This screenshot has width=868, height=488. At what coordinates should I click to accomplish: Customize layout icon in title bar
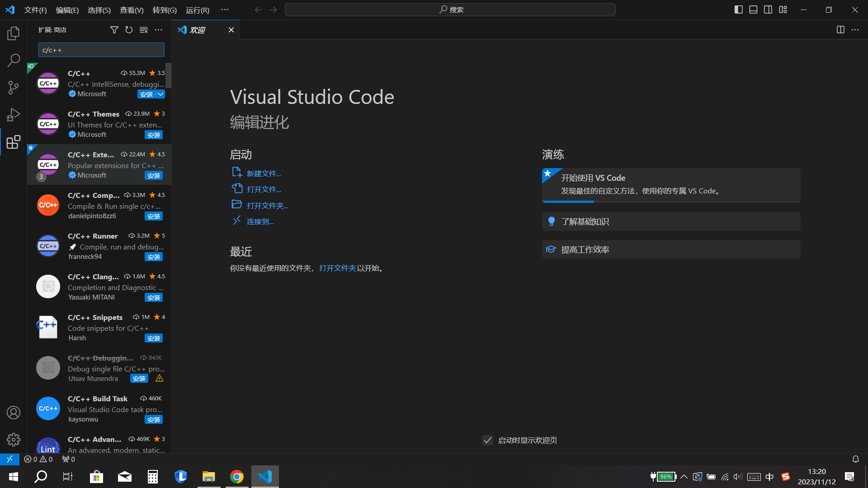783,9
